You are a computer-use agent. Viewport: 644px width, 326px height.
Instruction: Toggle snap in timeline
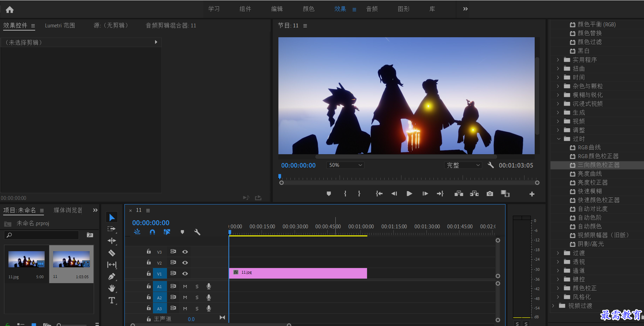point(152,232)
